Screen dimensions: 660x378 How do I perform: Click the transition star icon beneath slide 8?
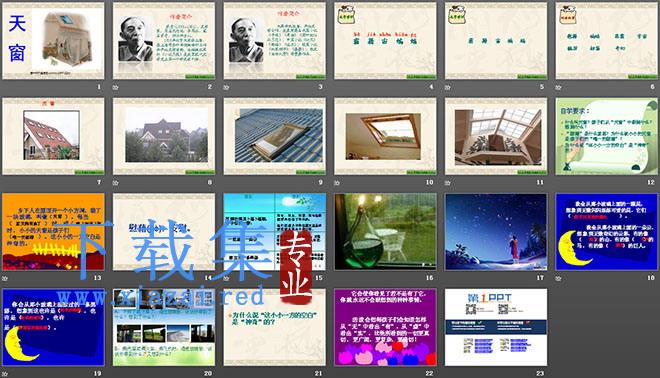click(x=115, y=183)
